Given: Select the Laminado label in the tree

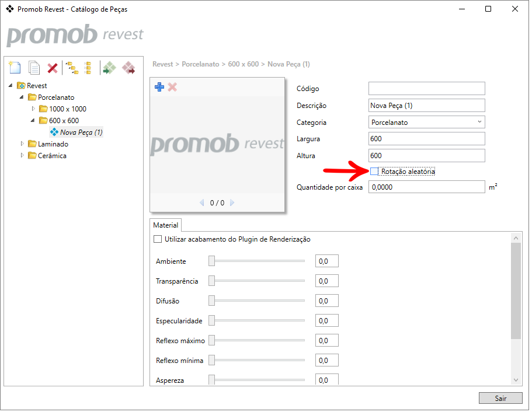Looking at the screenshot, I should [53, 145].
